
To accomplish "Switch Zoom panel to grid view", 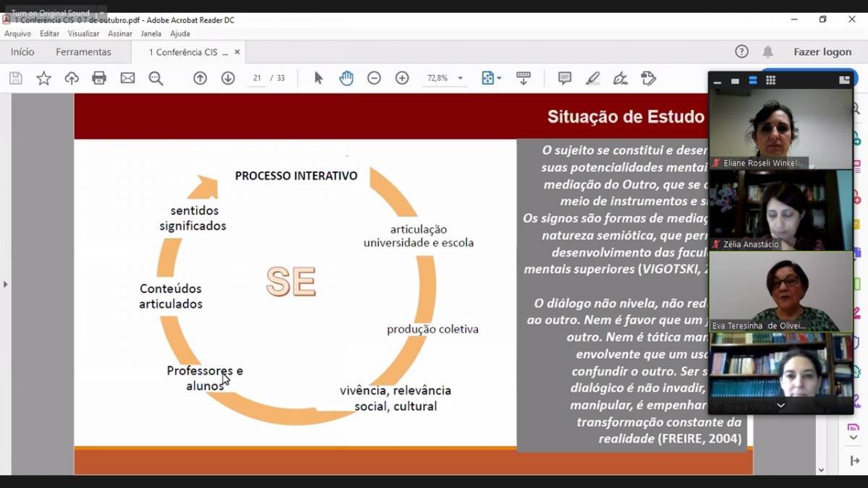I will (770, 80).
